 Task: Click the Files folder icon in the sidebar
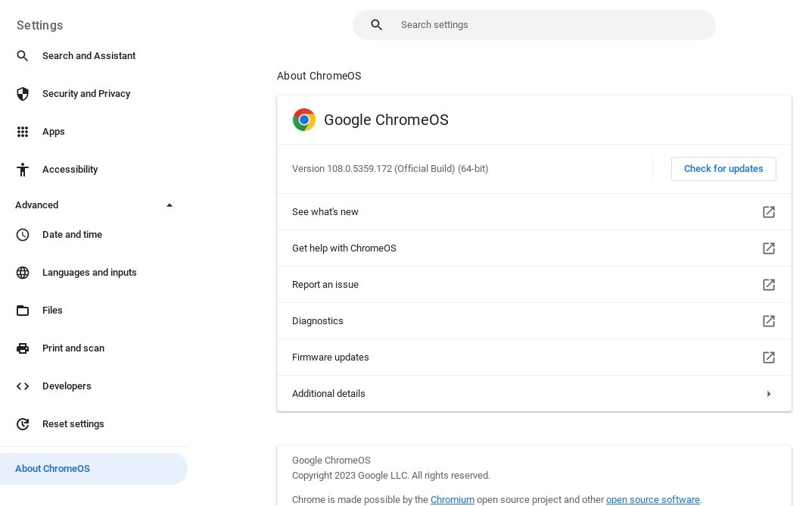(23, 311)
